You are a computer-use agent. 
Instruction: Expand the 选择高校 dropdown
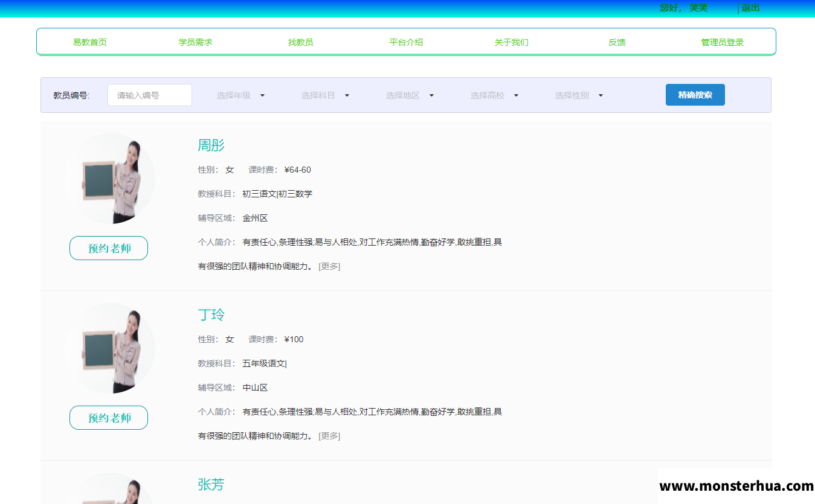click(x=495, y=95)
